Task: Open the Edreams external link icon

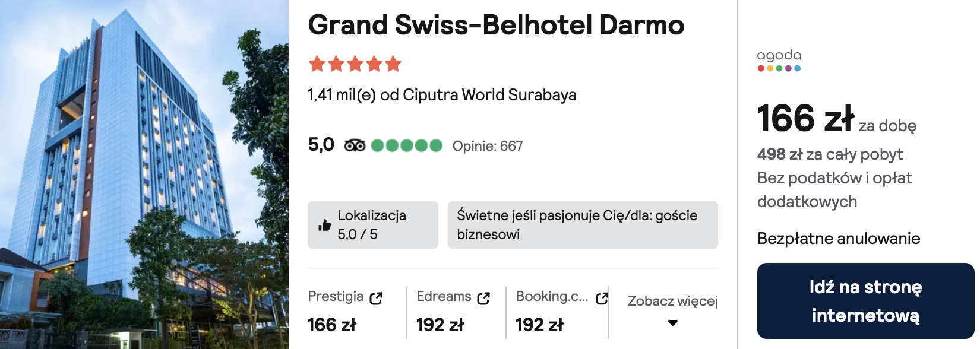Action: tap(483, 298)
